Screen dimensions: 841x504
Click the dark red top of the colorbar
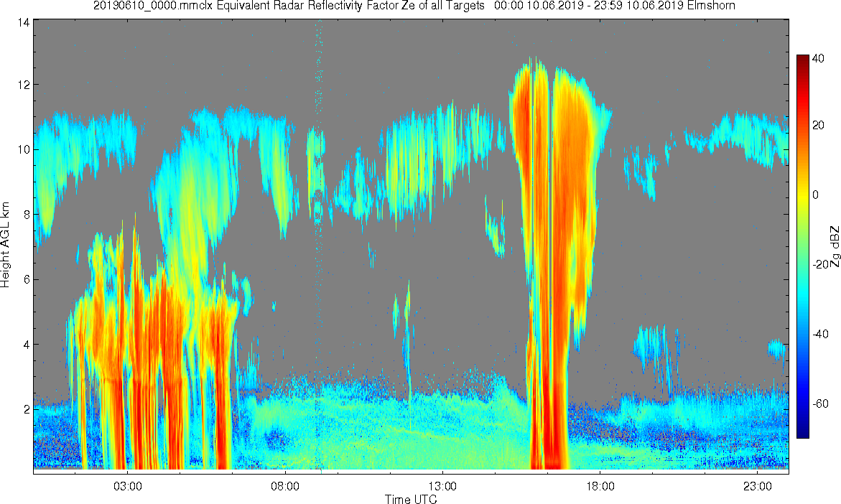(802, 59)
